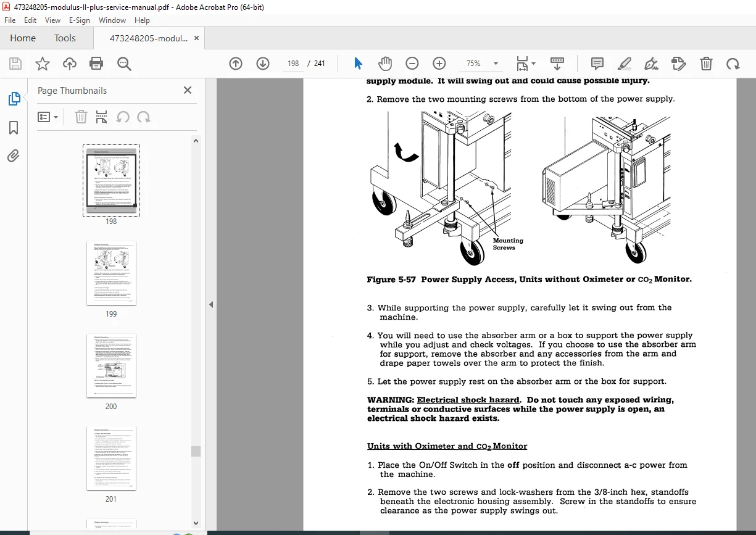
Task: Expand the thumbnail options menu dropdown
Action: [x=48, y=117]
